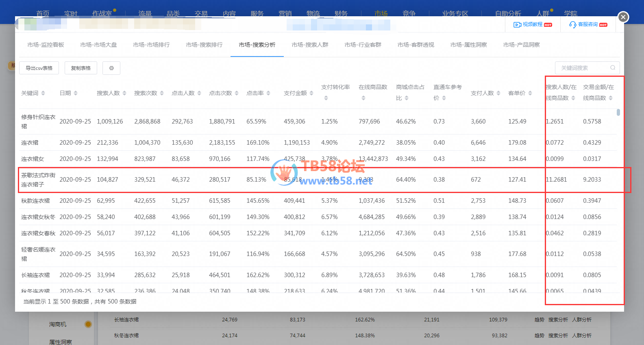Sort by 客单价 column arrows
This screenshot has height=345, width=644.
pyautogui.click(x=530, y=93)
